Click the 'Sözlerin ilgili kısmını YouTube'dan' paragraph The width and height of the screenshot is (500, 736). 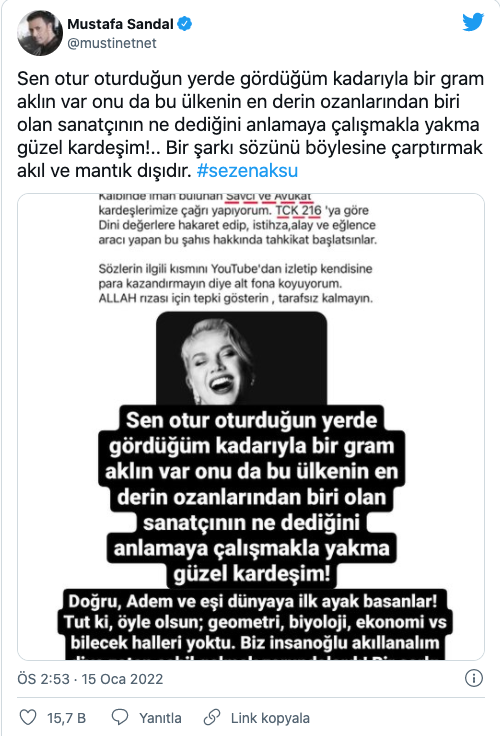pyautogui.click(x=236, y=284)
